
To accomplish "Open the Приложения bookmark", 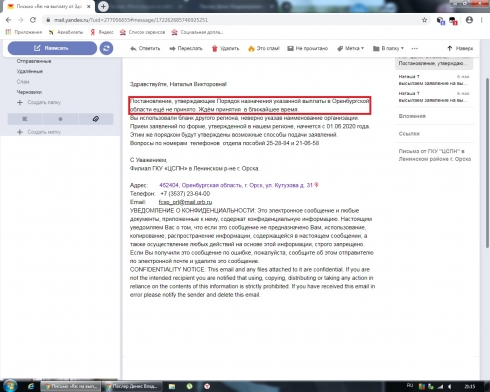I will [24, 32].
